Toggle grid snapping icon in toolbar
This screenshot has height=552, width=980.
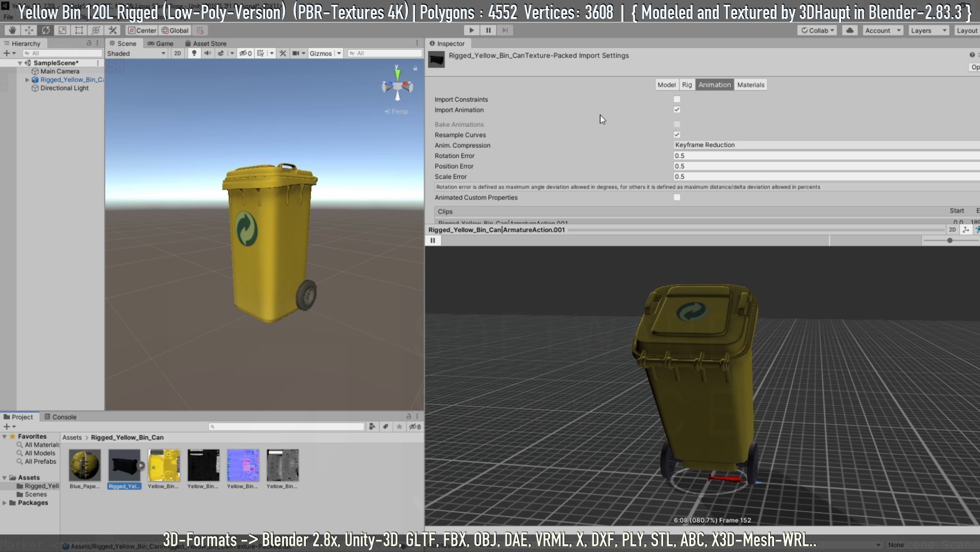pyautogui.click(x=200, y=30)
